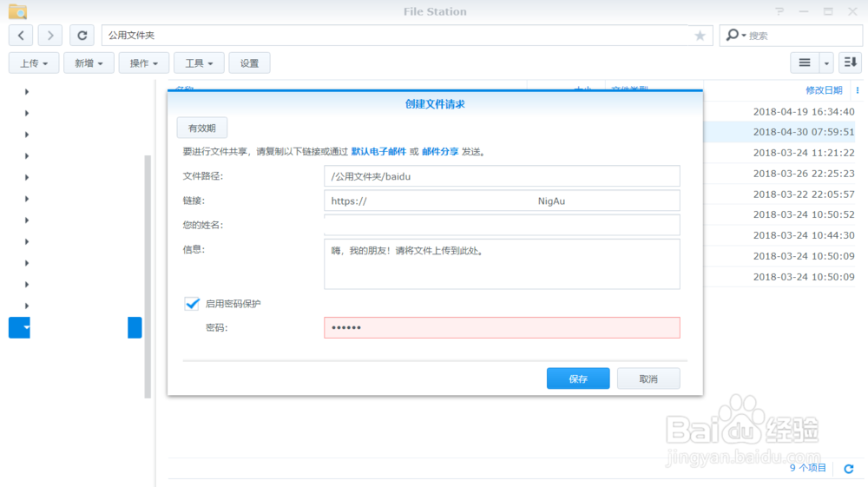868x487 pixels.
Task: Click the File Station folder logo
Action: [17, 11]
